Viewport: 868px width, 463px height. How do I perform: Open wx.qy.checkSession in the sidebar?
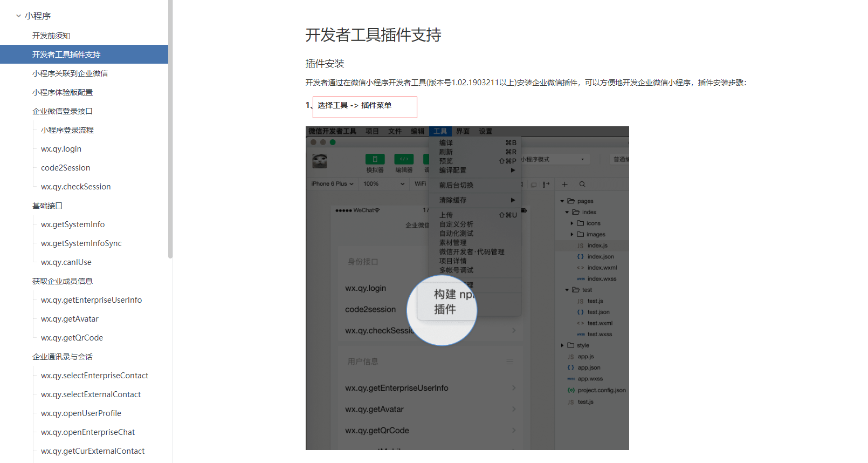[75, 187]
